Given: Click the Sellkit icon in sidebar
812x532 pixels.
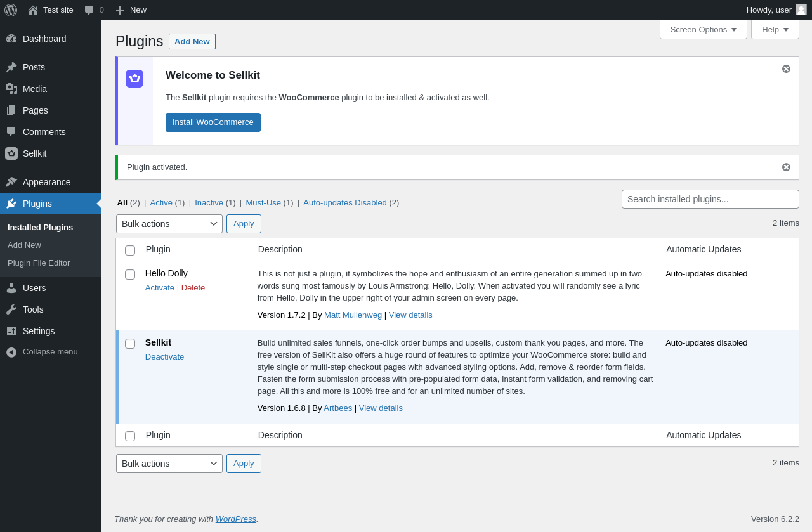Looking at the screenshot, I should point(11,153).
